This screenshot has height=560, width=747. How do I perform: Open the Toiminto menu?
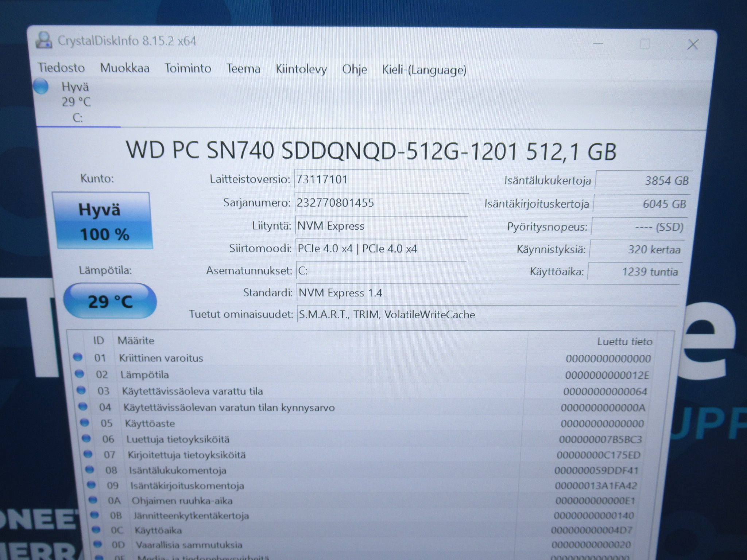coord(188,68)
